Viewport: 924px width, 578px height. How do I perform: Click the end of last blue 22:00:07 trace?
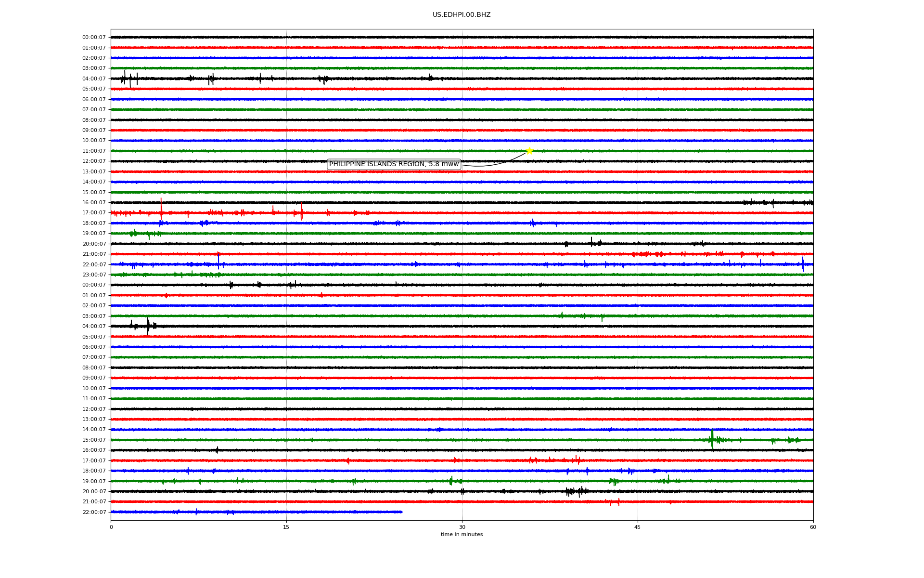coord(401,512)
